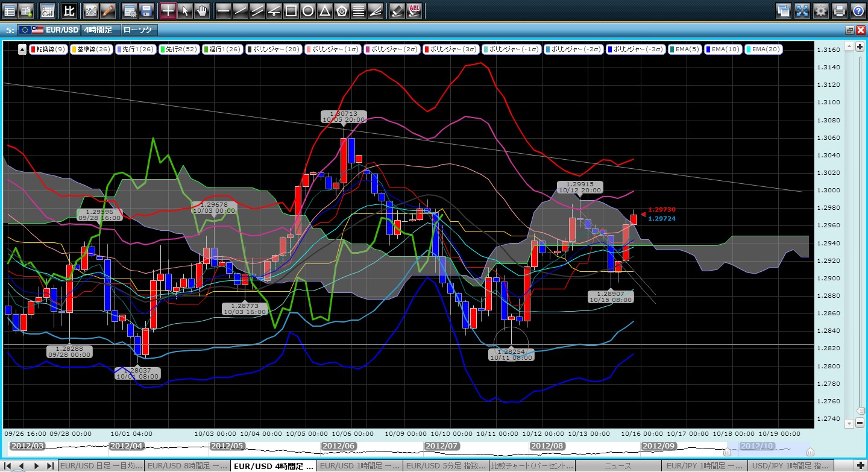The width and height of the screenshot is (868, 472).
Task: Click the floppy disk save icon
Action: coord(146,10)
